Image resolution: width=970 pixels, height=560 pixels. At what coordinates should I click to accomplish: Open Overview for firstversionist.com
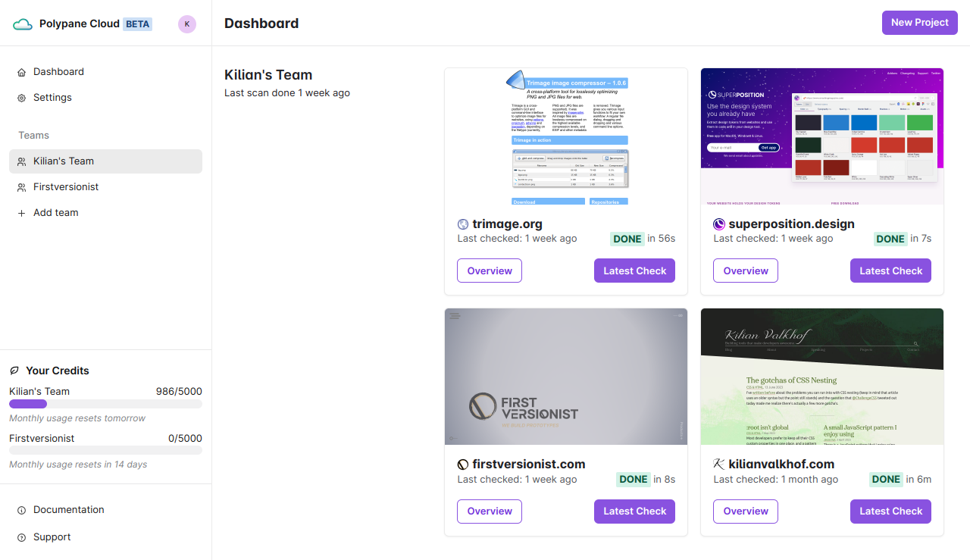490,512
